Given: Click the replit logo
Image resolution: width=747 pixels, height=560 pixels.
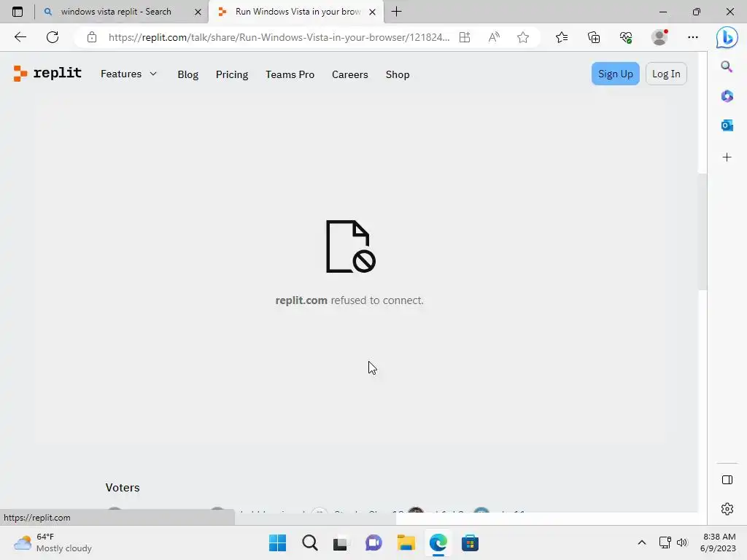Looking at the screenshot, I should pyautogui.click(x=47, y=74).
